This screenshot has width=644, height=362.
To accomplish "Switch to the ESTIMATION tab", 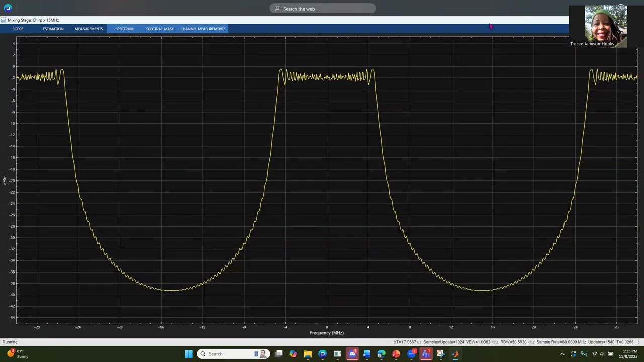I will click(x=53, y=29).
